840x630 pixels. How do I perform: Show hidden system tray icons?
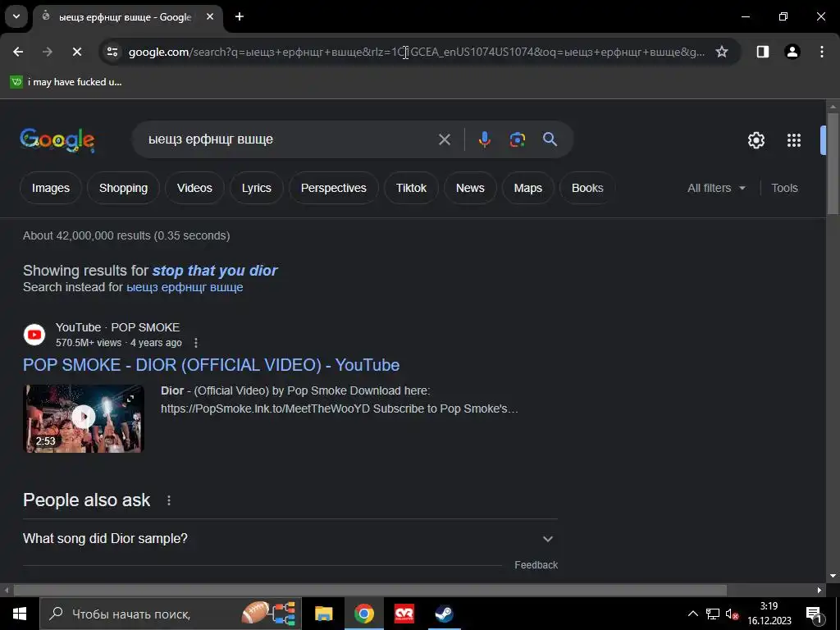(692, 614)
